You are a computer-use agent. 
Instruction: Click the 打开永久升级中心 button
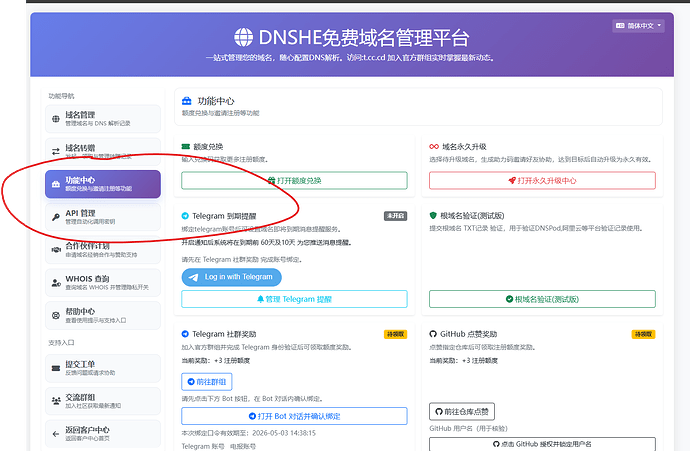[x=542, y=180]
